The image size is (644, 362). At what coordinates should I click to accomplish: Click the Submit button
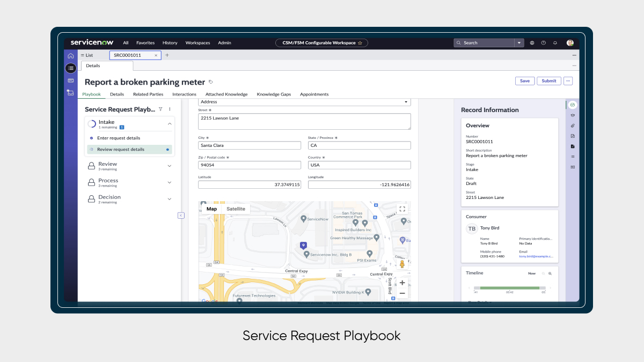(548, 81)
